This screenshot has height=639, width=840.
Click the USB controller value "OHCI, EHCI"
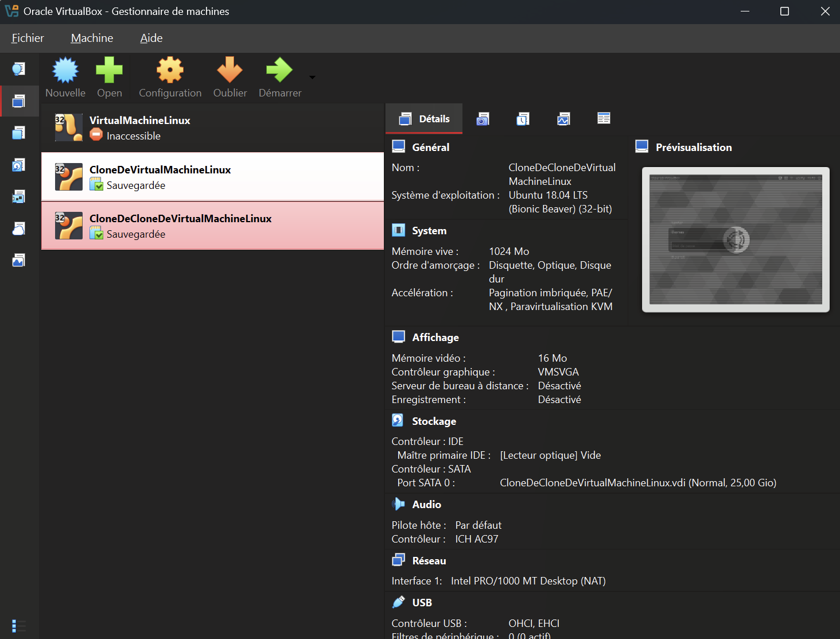(534, 623)
